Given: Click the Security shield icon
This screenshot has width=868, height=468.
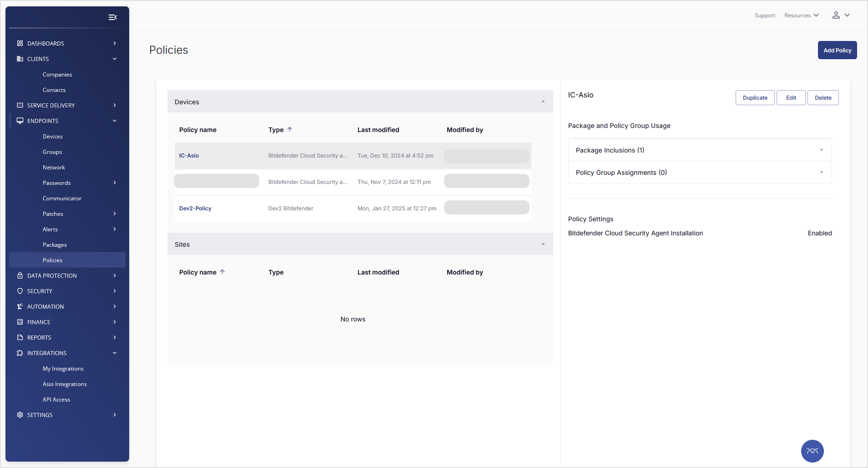Looking at the screenshot, I should 20,291.
